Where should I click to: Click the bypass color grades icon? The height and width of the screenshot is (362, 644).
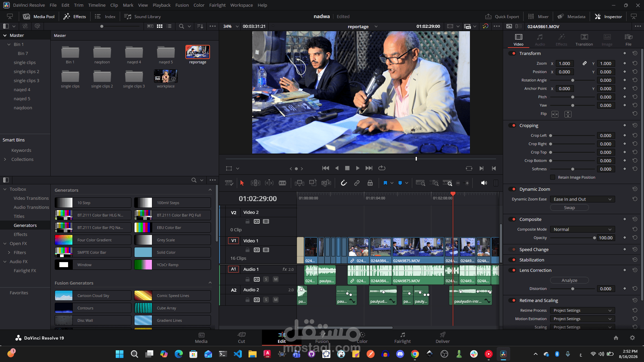pyautogui.click(x=485, y=26)
